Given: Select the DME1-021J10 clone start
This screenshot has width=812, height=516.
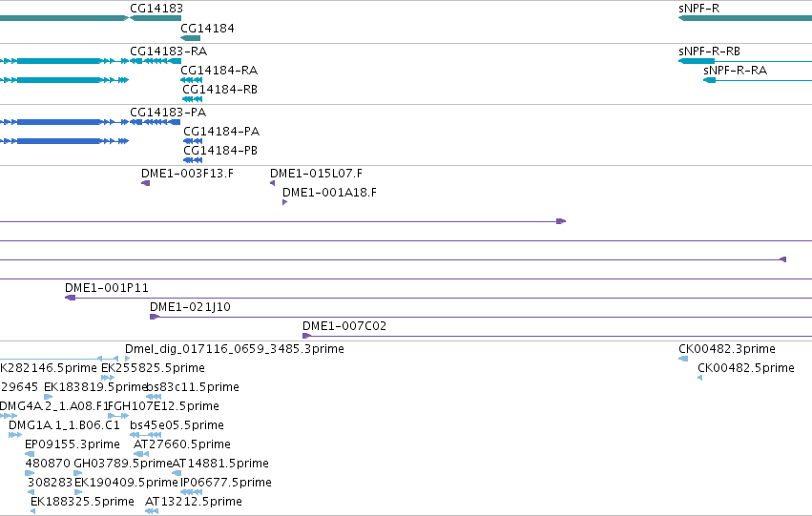Looking at the screenshot, I should pyautogui.click(x=155, y=317).
